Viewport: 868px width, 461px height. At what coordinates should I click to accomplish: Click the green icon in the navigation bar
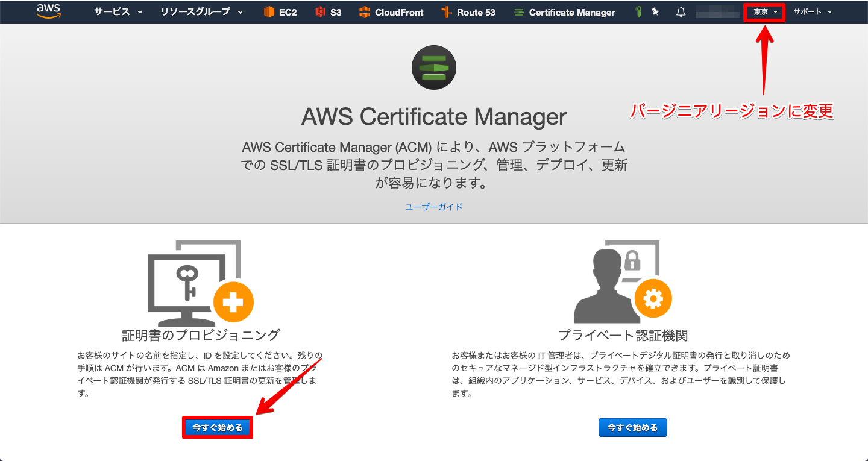[x=637, y=11]
